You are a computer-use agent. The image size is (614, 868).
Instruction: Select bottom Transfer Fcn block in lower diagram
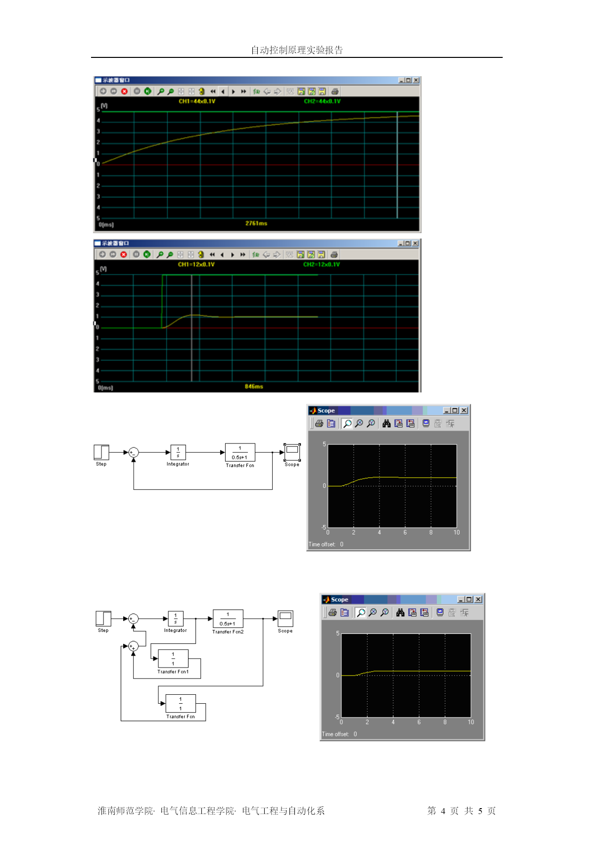coord(181,704)
